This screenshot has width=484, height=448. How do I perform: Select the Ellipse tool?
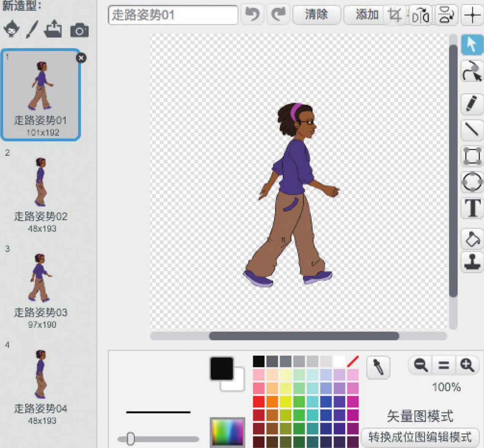tap(472, 182)
